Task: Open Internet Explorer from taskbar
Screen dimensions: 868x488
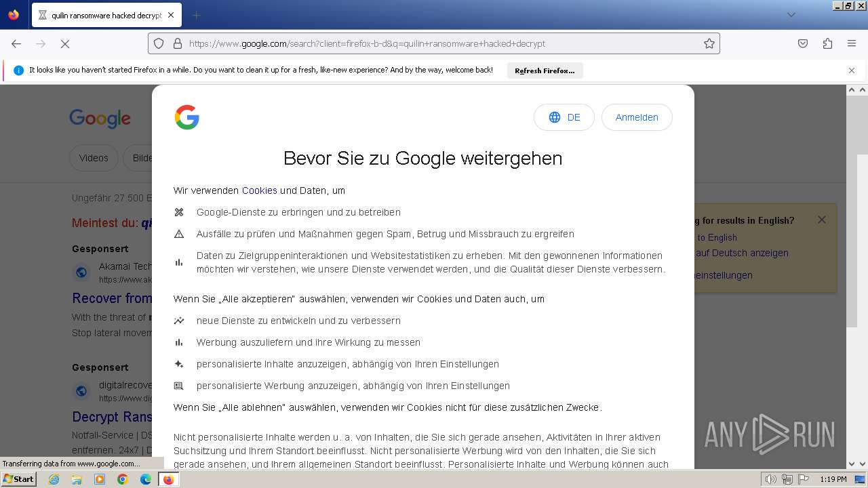Action: pyautogui.click(x=54, y=479)
